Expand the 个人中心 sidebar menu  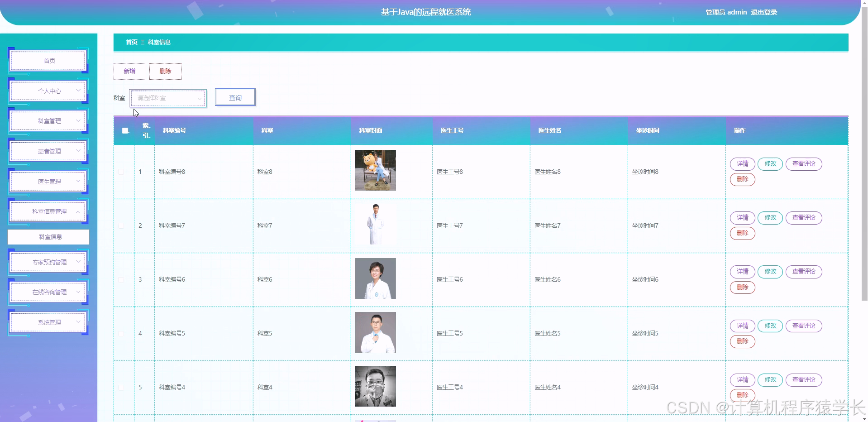pyautogui.click(x=49, y=91)
